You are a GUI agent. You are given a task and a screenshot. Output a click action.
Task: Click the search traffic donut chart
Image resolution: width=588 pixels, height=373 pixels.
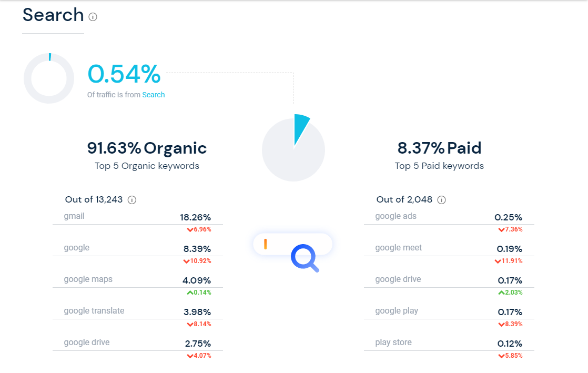[49, 78]
